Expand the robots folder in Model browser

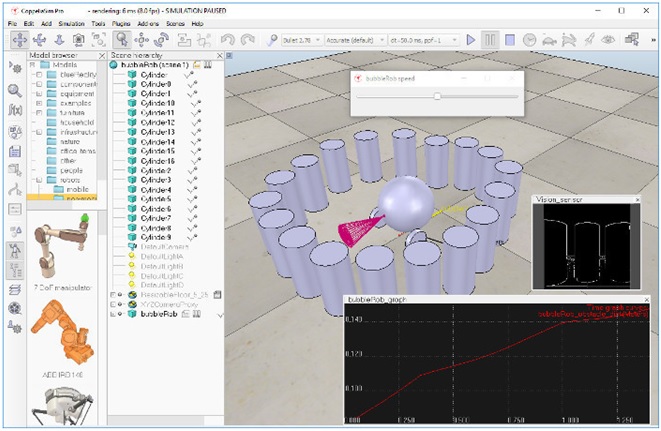pyautogui.click(x=39, y=180)
